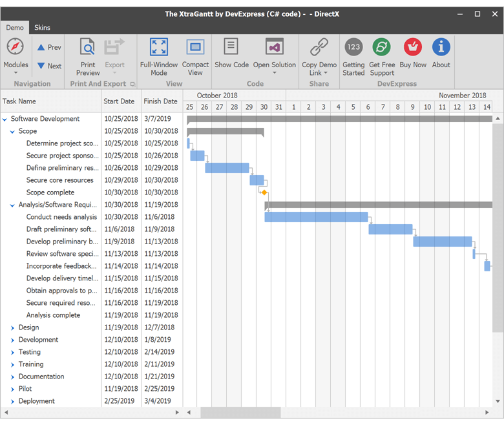Click the Scope summary bar in chart

[226, 131]
